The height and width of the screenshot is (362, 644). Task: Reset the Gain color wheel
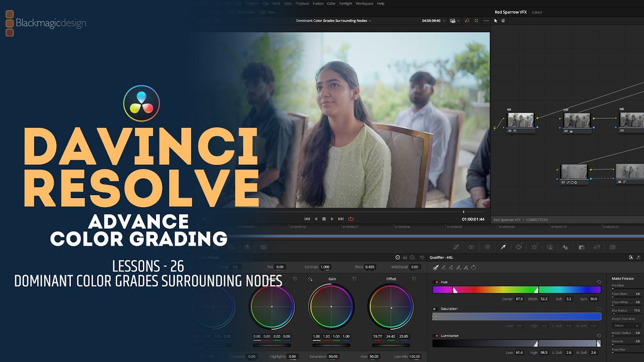point(354,279)
